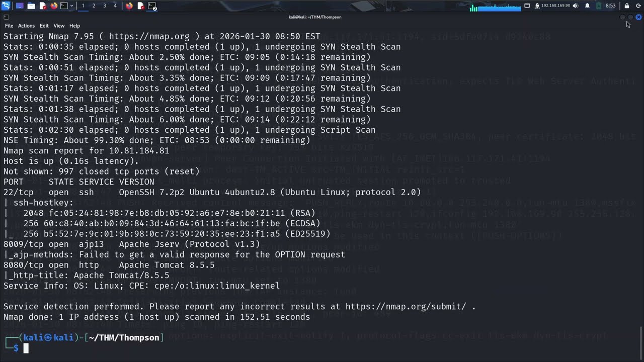
Task: Click the https://nmap.org/submit/ link
Action: 406,307
